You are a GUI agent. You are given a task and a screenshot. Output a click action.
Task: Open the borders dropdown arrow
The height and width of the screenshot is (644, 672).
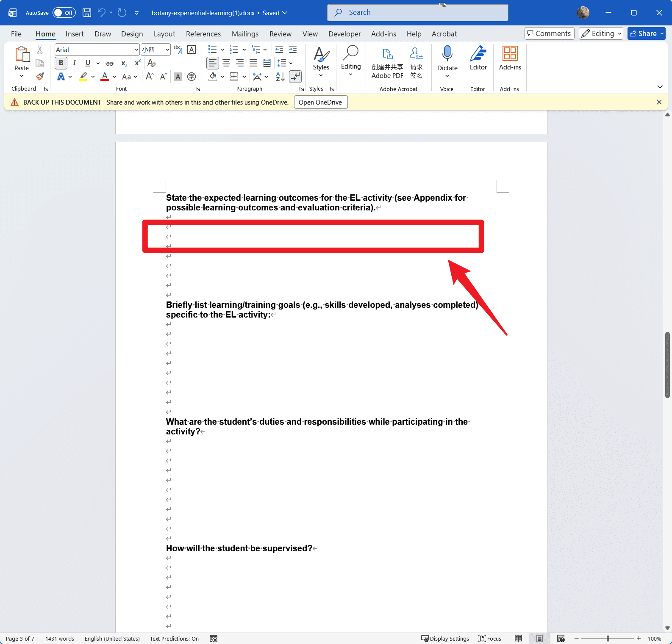[x=244, y=77]
